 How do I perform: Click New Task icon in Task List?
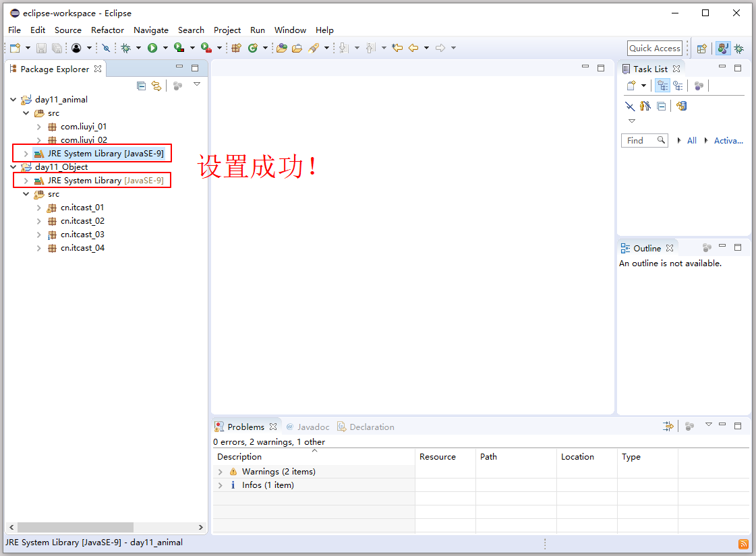coord(631,86)
